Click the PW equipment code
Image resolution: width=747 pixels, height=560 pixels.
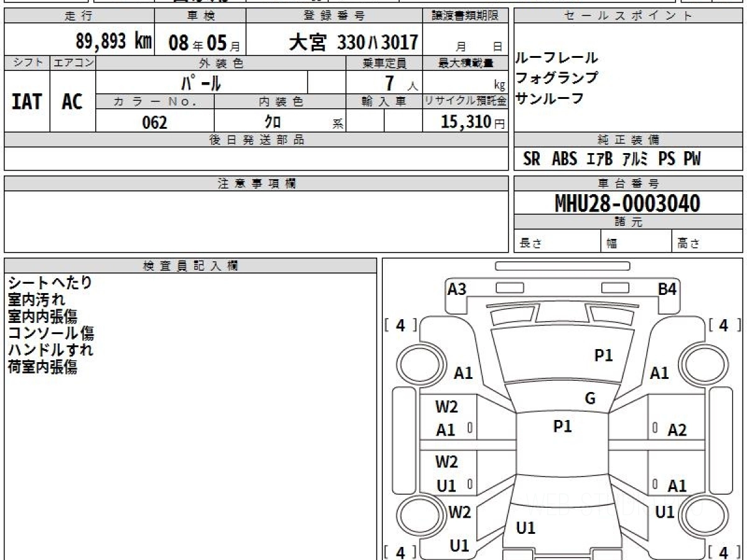[x=692, y=159]
